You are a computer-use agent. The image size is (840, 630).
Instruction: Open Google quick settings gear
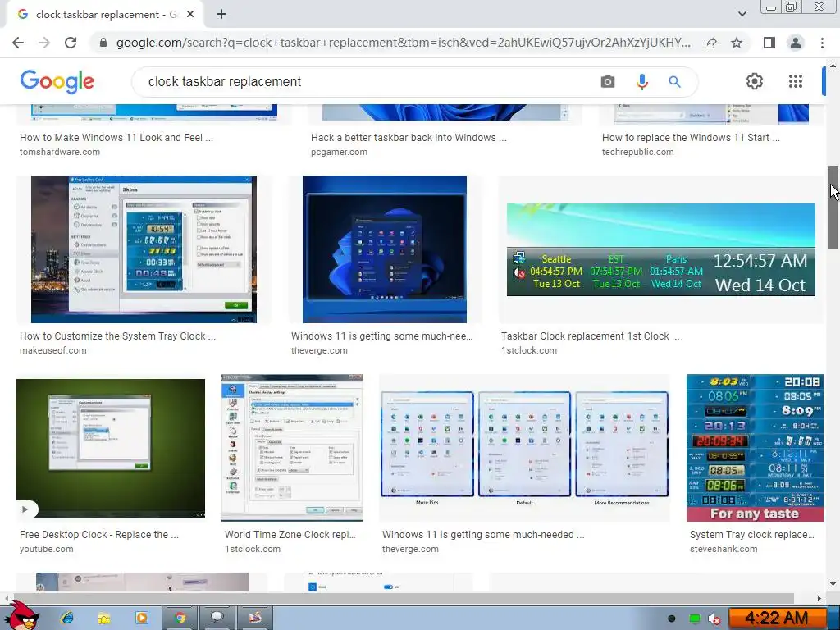point(755,81)
